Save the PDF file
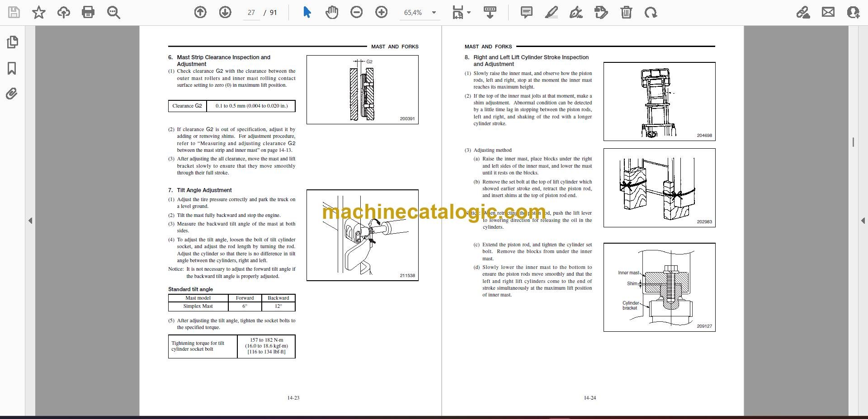Viewport: 868px width, 419px height. (14, 12)
